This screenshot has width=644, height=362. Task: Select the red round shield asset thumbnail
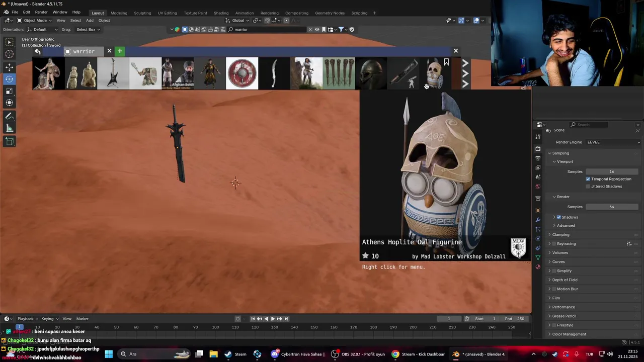point(242,73)
